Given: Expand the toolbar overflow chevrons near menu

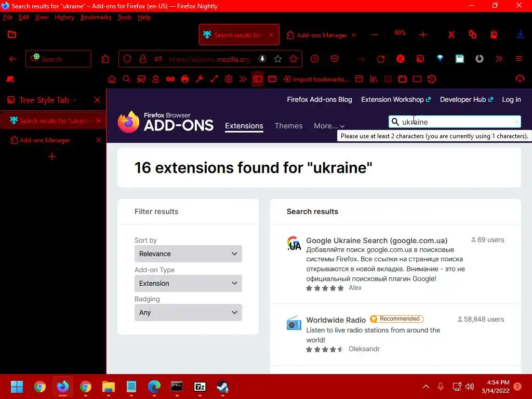Looking at the screenshot, I should 499,59.
